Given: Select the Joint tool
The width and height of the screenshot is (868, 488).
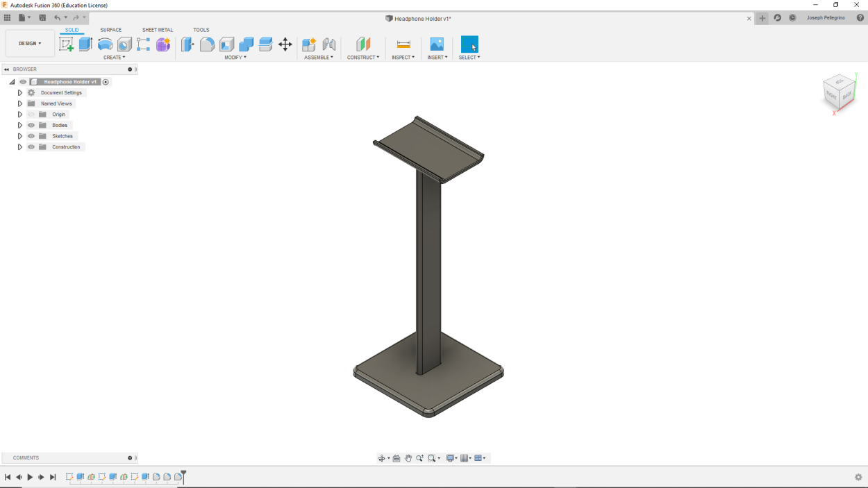Looking at the screenshot, I should point(329,44).
